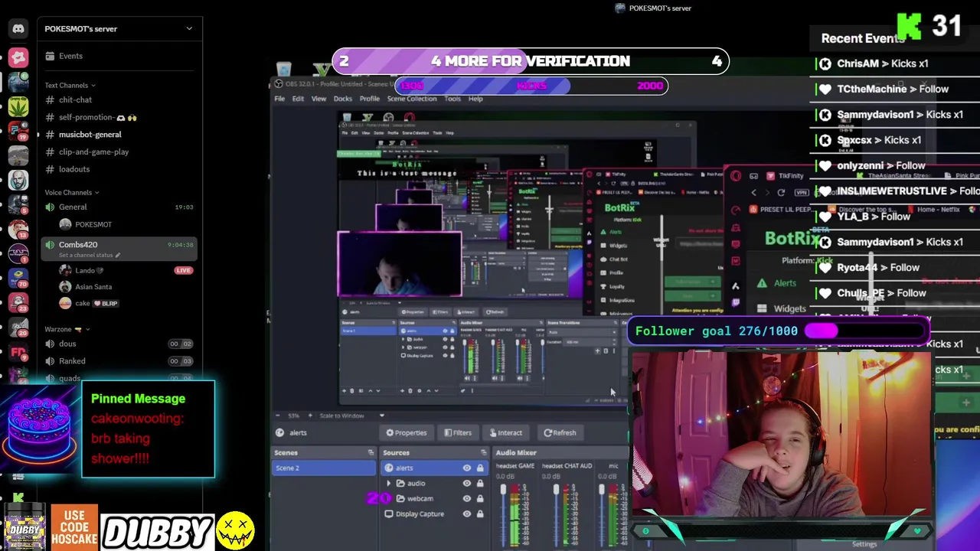Open the bald bearded man server icon
The image size is (980, 551).
pyautogui.click(x=18, y=180)
